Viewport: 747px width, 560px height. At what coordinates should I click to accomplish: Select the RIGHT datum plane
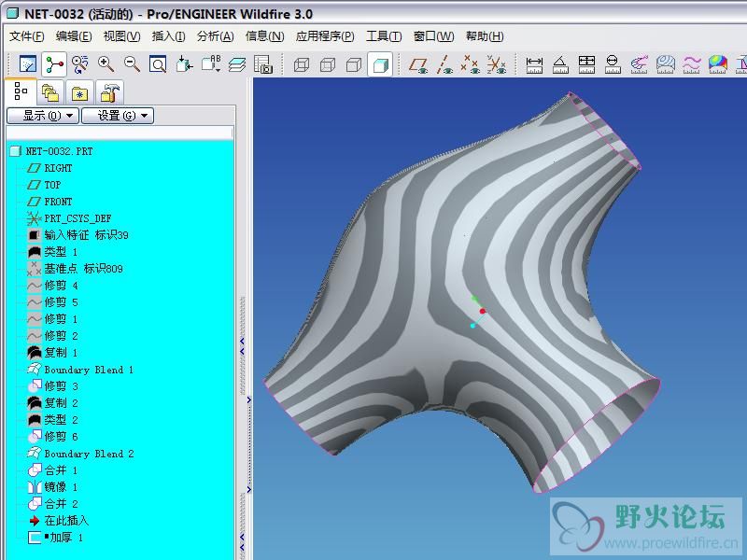[x=58, y=168]
